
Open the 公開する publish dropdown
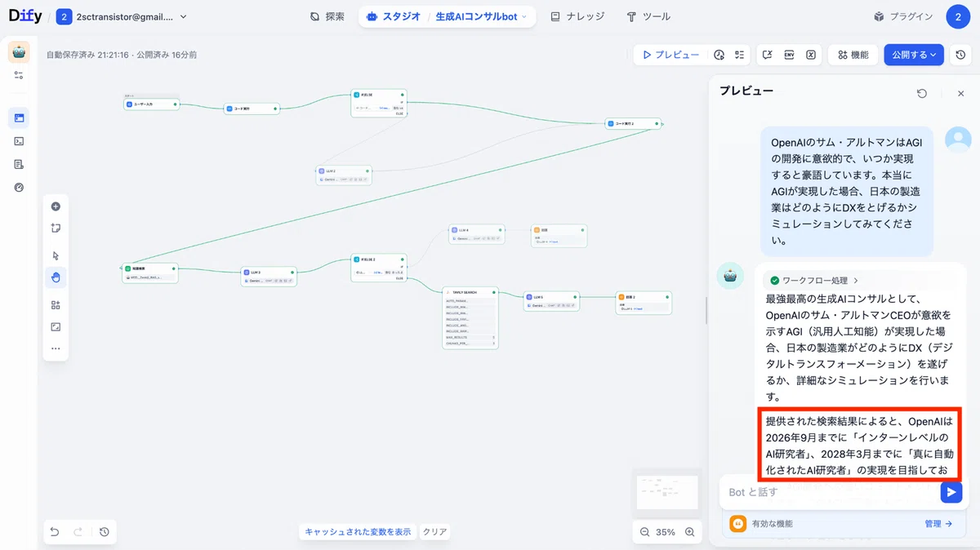[914, 55]
